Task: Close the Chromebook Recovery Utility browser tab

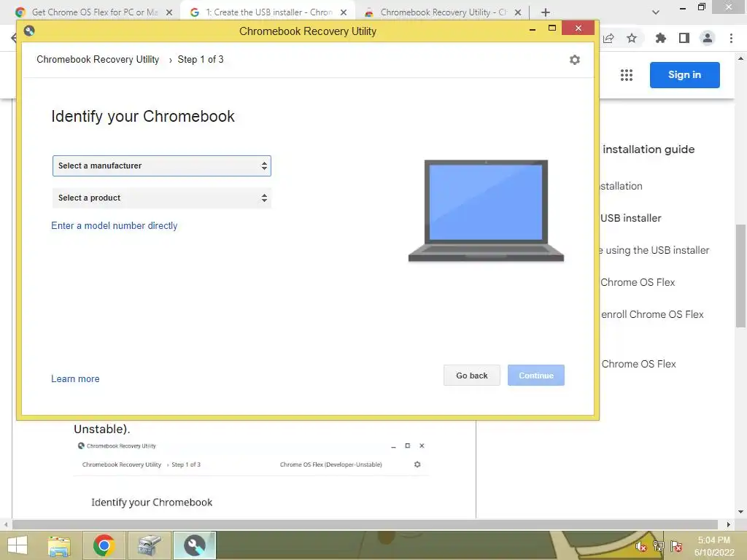Action: coord(518,12)
